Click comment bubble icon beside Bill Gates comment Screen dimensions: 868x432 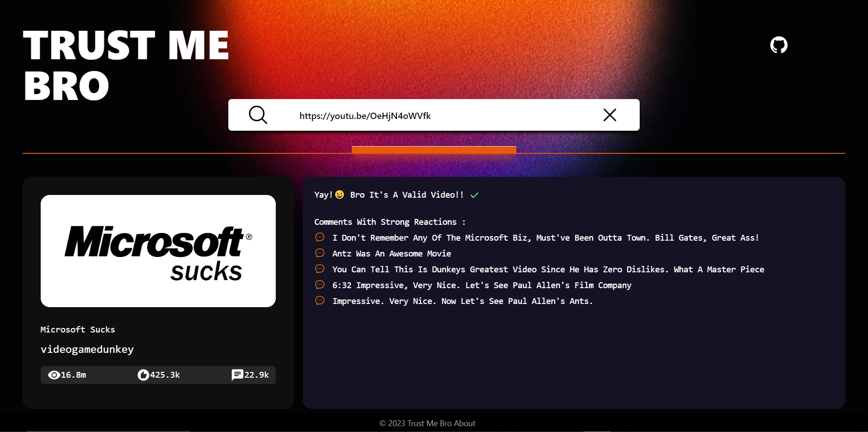(320, 237)
